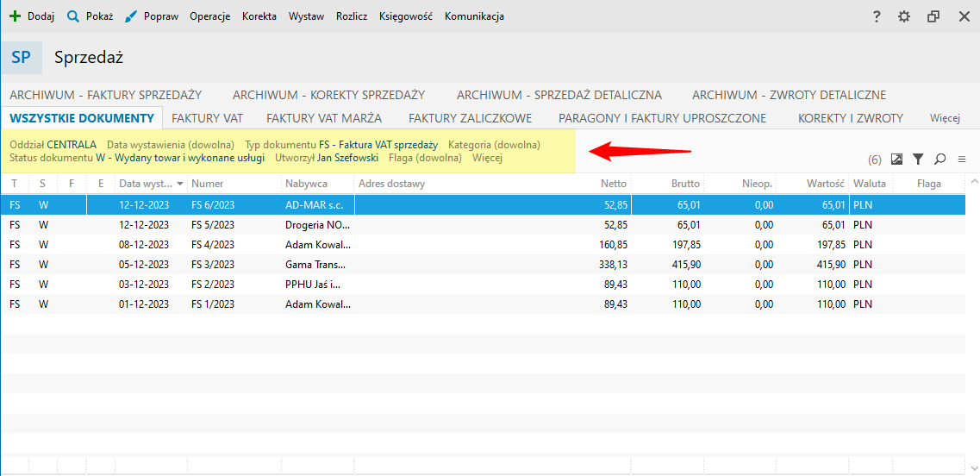This screenshot has width=980, height=476.
Task: Change the Typ dokumentu FS filter
Action: 341,145
